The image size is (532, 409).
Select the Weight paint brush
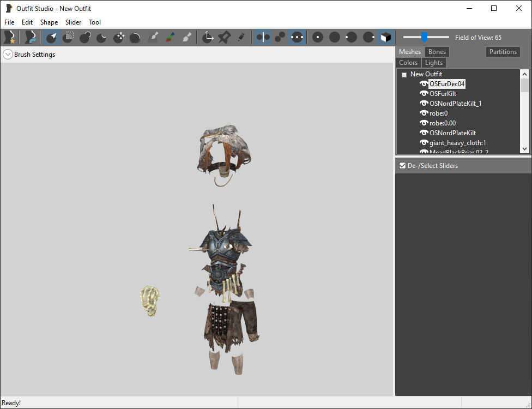coord(153,37)
